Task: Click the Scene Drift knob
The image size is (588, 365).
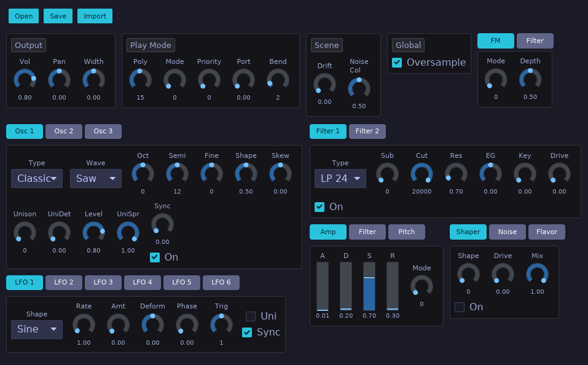Action: pyautogui.click(x=325, y=84)
